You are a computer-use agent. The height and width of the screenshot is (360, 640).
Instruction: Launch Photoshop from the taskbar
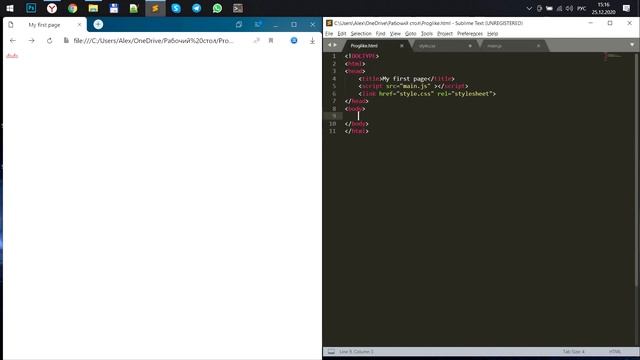click(31, 8)
